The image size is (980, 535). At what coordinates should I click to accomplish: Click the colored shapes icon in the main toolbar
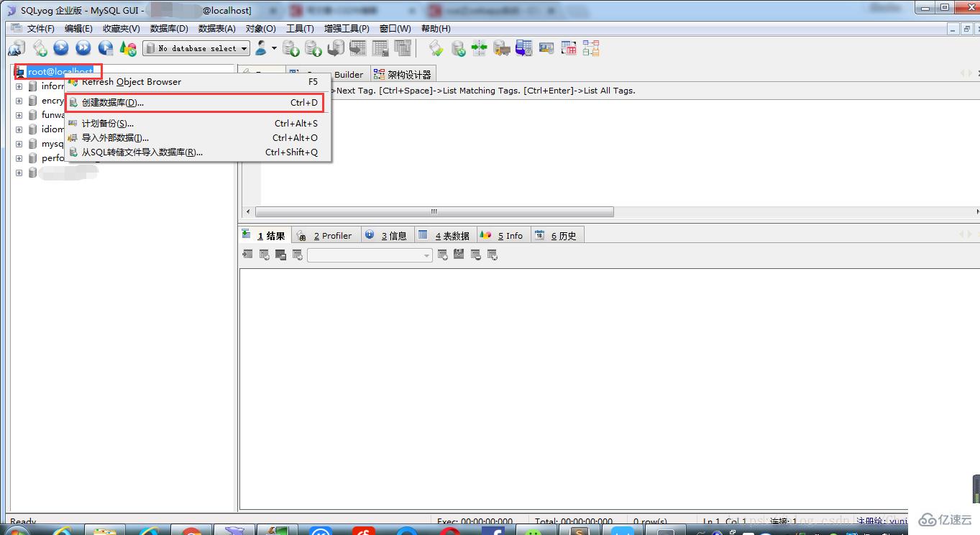coord(128,48)
